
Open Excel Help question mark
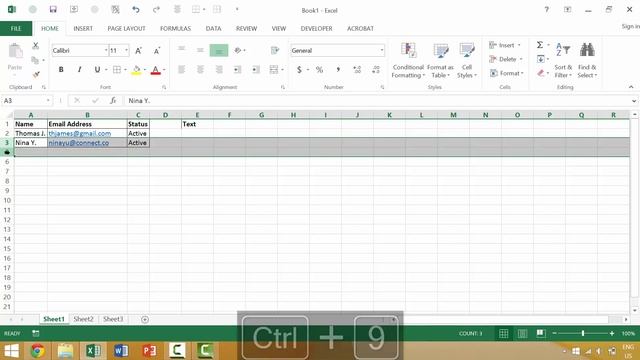(x=547, y=9)
